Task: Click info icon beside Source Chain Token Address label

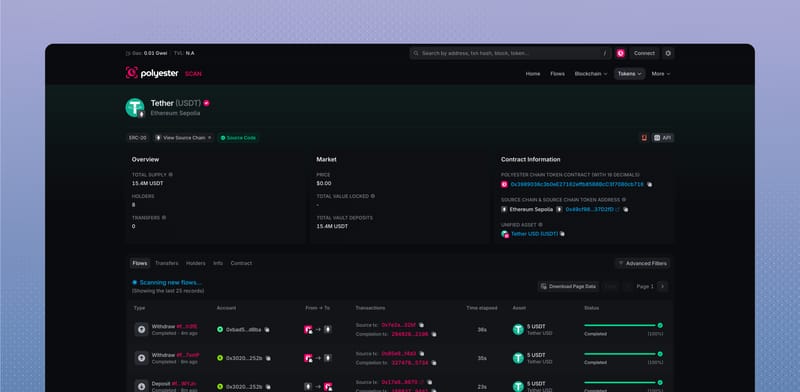Action: click(623, 200)
